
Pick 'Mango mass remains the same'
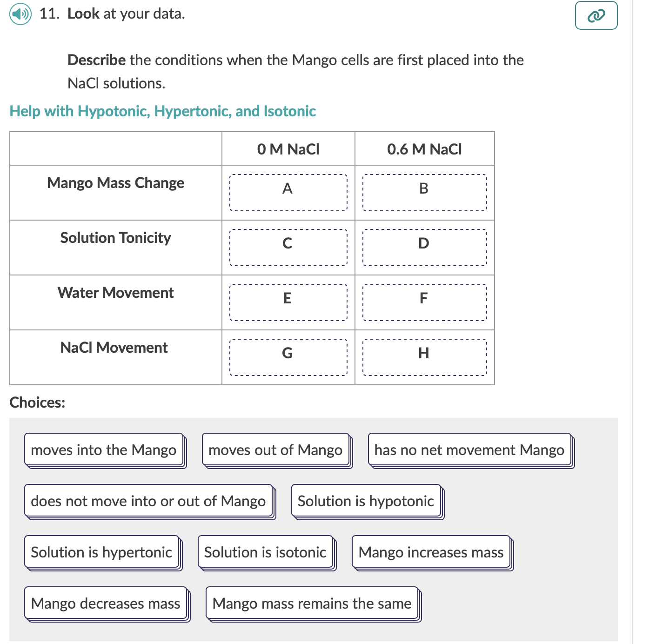312,604
